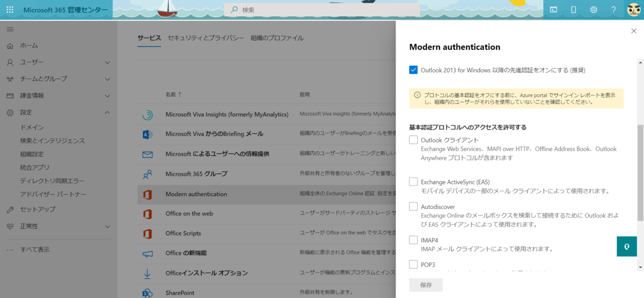644x298 pixels.
Task: Open Cloud Shell icon in header
Action: pos(554,10)
